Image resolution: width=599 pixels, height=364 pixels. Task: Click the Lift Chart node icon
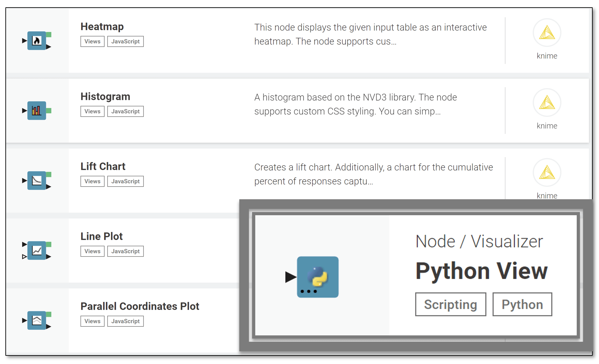[37, 181]
